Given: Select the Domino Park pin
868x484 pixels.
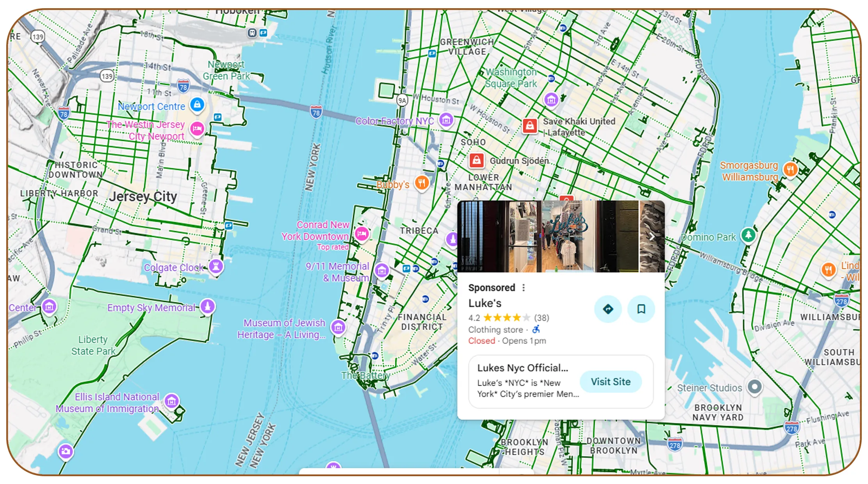Looking at the screenshot, I should click(x=748, y=235).
